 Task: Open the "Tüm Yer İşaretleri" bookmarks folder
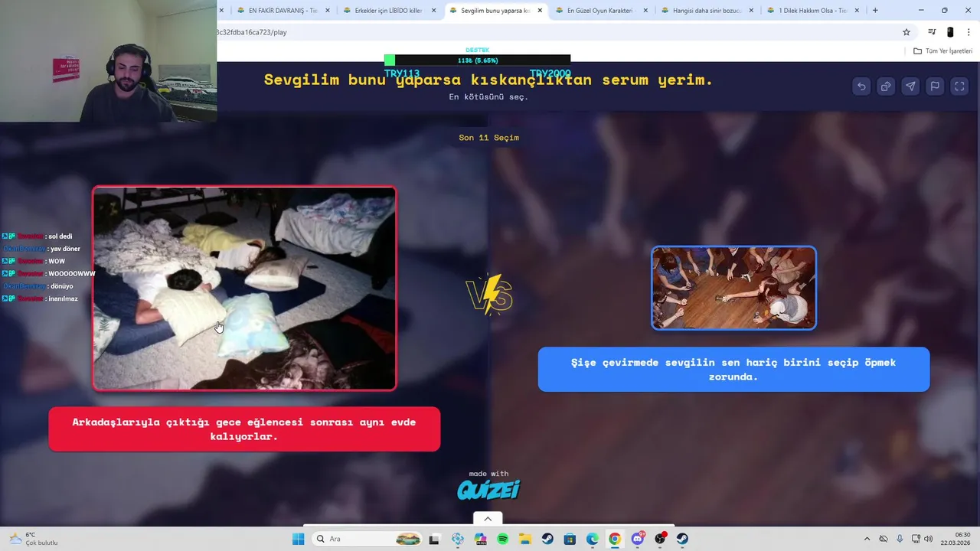click(942, 51)
